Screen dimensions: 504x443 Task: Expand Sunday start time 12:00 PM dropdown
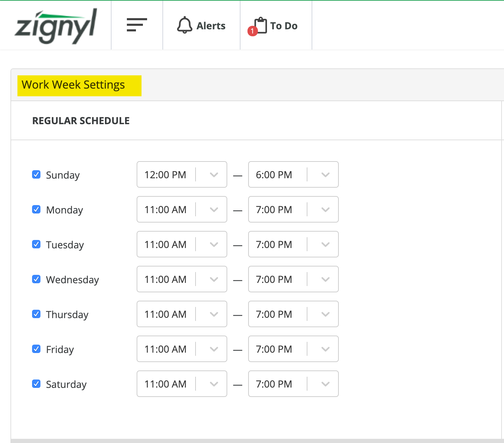coord(214,175)
